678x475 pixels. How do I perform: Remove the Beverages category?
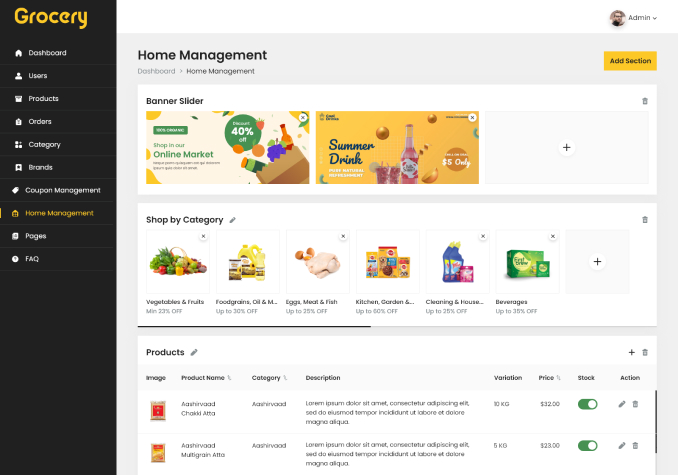tap(553, 236)
